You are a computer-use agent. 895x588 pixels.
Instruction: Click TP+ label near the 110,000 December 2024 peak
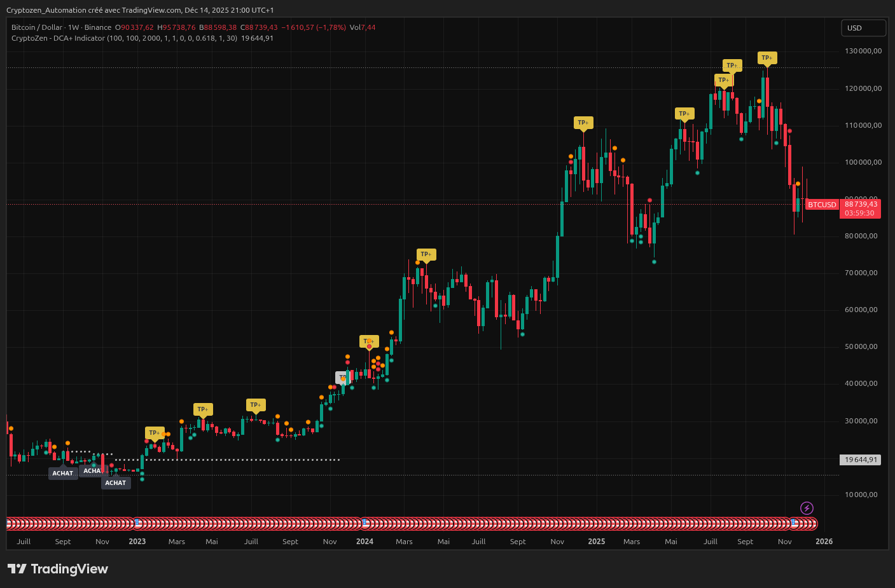(583, 123)
